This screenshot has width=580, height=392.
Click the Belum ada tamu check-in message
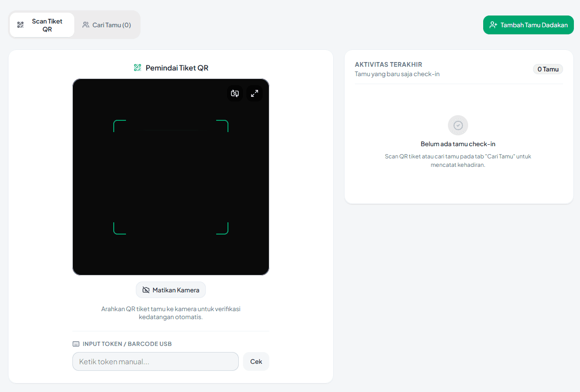[458, 144]
